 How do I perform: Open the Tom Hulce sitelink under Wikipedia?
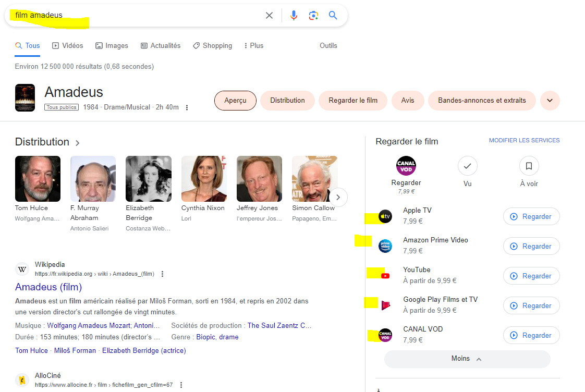(x=31, y=351)
